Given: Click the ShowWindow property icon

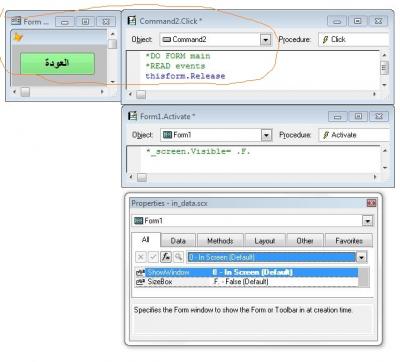Looking at the screenshot, I should (140, 273).
